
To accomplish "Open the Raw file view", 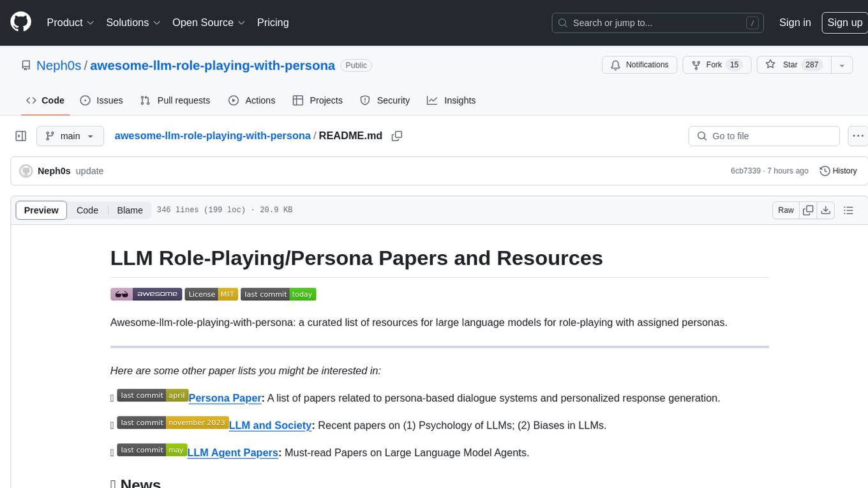I will [x=786, y=210].
